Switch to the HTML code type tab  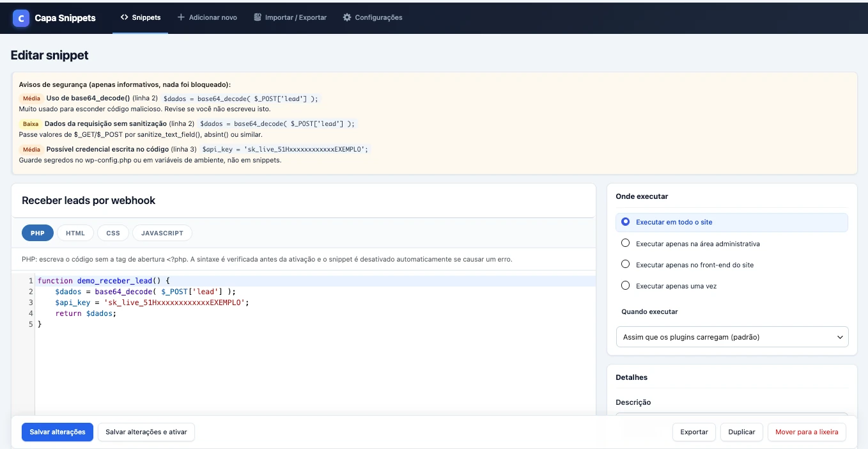pyautogui.click(x=75, y=233)
